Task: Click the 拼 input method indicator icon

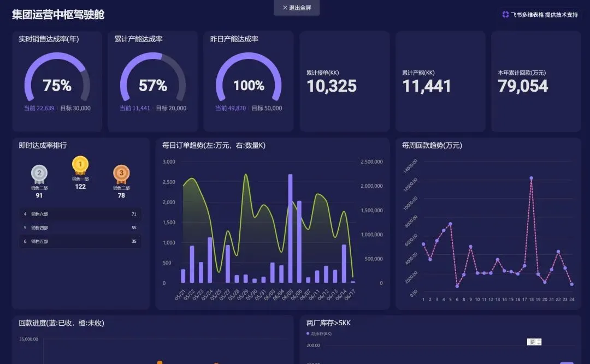Action: [534, 342]
